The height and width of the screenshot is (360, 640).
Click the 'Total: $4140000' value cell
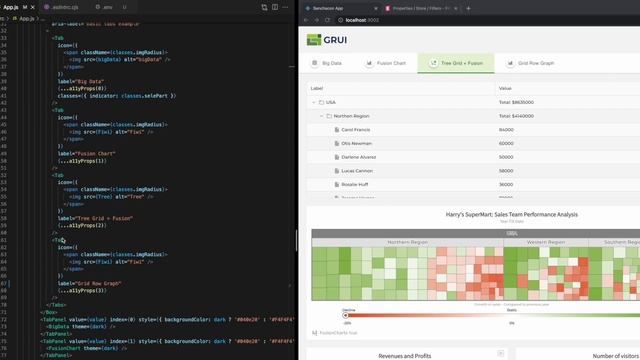tap(516, 116)
